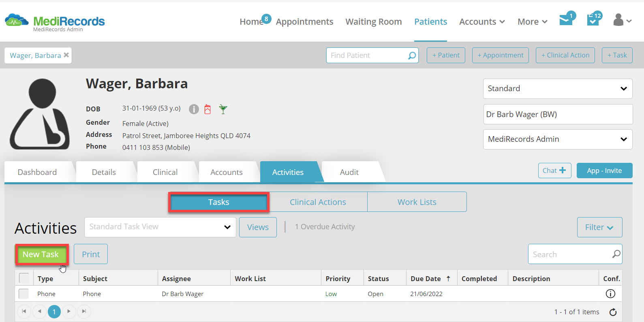Click the red medication bottle icon
Viewport: 644px width, 322px height.
click(x=208, y=109)
